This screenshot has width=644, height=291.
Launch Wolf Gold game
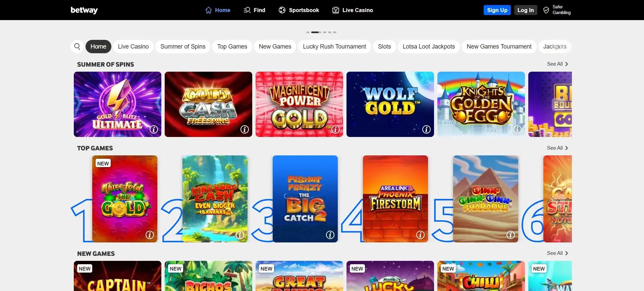point(390,104)
